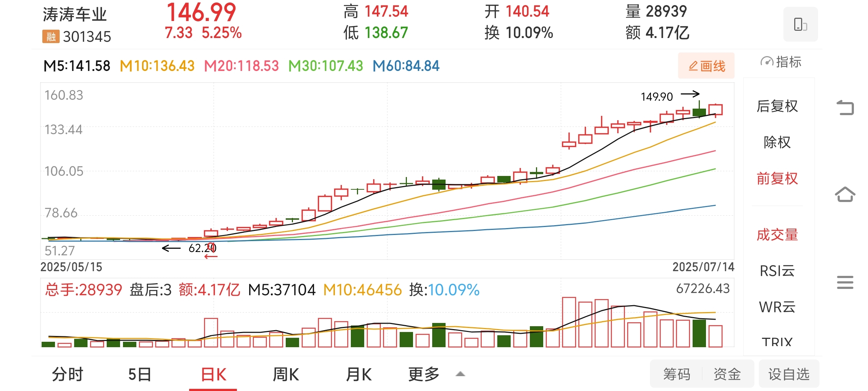Tap the high price 147.54
The width and height of the screenshot is (868, 391).
[386, 11]
